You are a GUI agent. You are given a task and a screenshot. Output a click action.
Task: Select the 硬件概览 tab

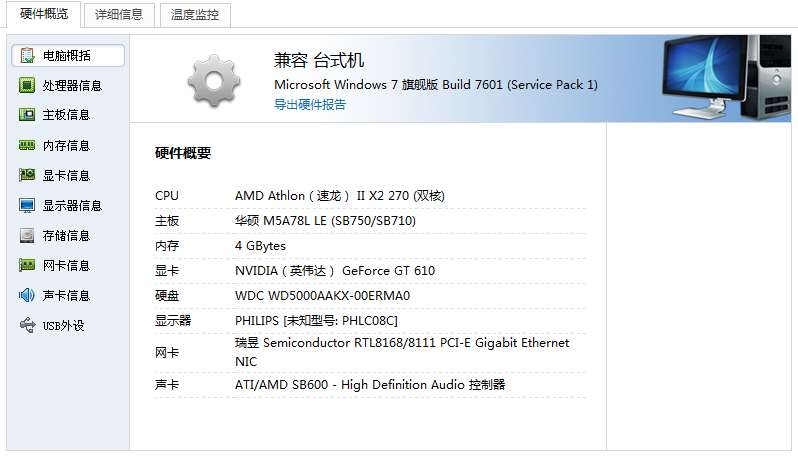(44, 14)
